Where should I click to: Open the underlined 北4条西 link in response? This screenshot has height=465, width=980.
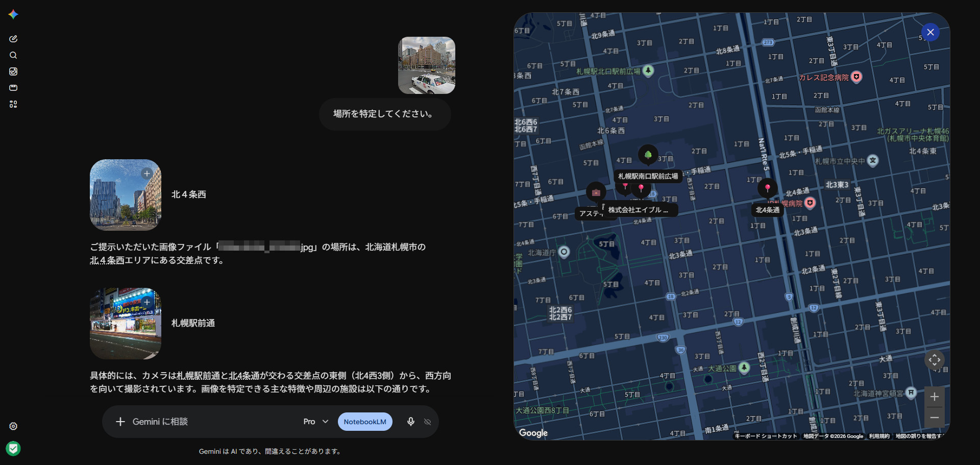point(107,260)
